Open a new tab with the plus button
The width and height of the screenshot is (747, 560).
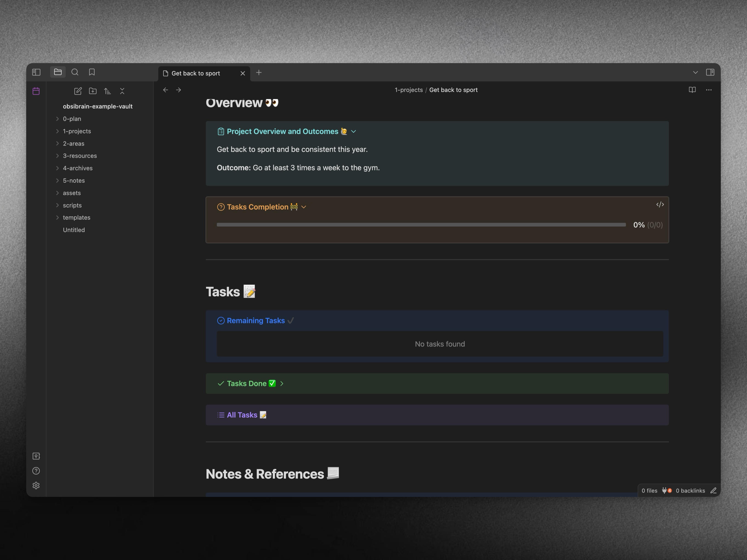259,73
